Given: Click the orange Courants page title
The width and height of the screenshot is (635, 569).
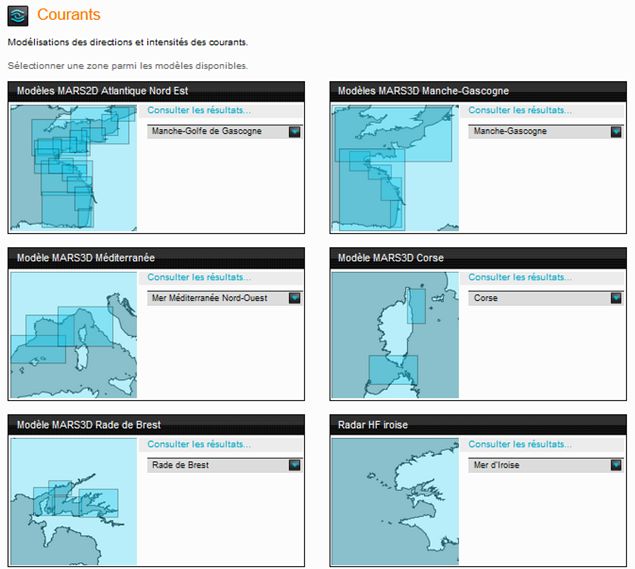Looking at the screenshot, I should tap(68, 15).
